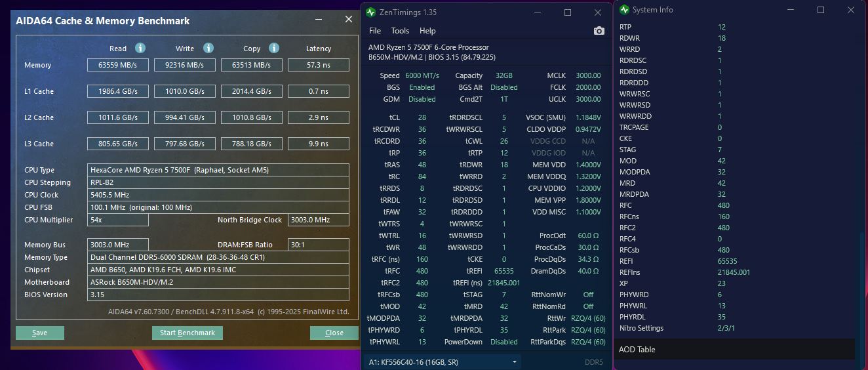Click the Motherboard field ASRock B650M-HDV/M.2

[218, 282]
